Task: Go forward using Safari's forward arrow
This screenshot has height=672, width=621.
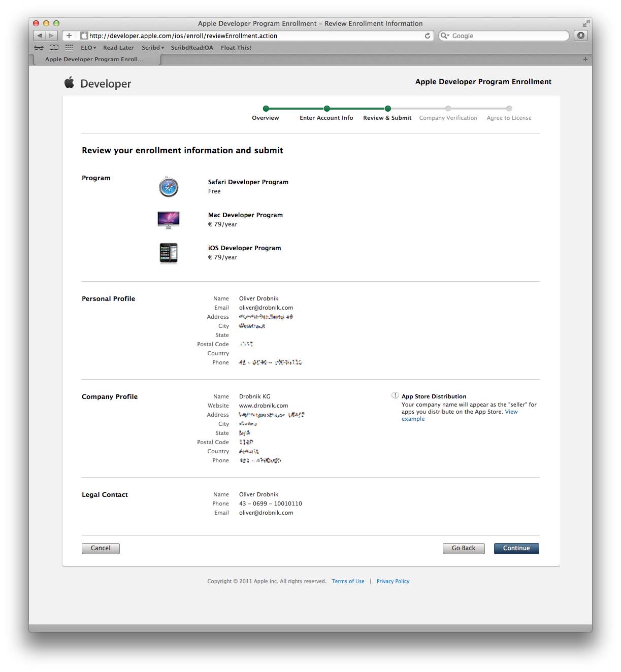Action: tap(51, 36)
